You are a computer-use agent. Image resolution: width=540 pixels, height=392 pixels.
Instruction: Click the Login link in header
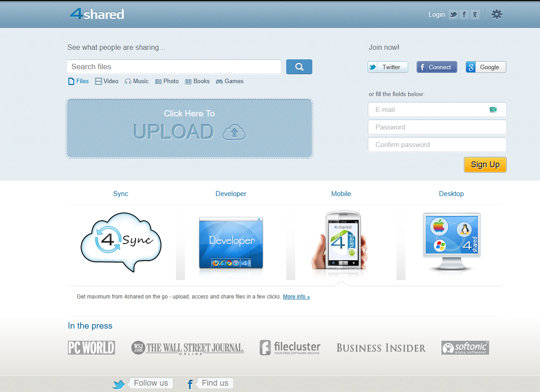tap(436, 14)
